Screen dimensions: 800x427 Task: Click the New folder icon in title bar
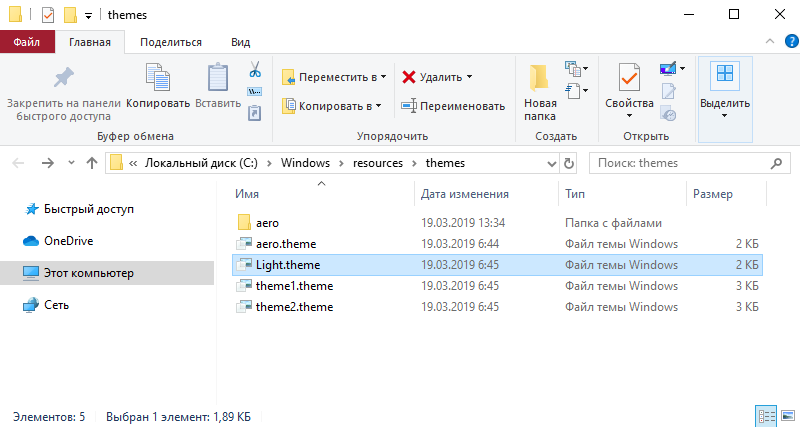click(x=70, y=15)
